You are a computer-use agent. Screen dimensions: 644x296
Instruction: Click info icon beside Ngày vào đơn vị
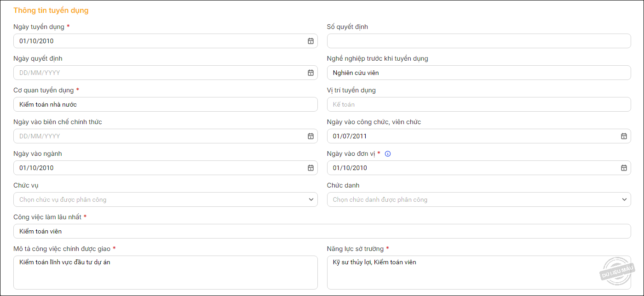(x=388, y=154)
